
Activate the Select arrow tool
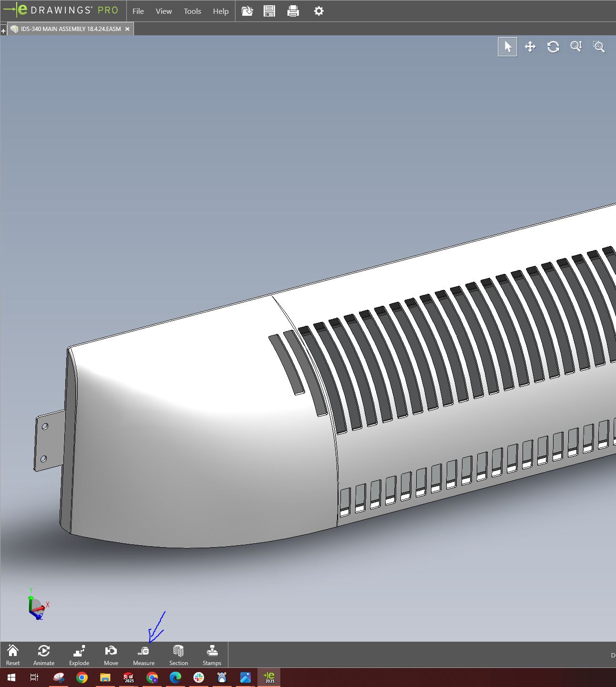point(507,47)
